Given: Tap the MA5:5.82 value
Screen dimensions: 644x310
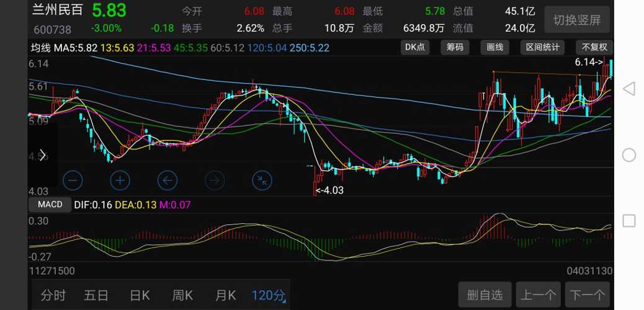Looking at the screenshot, I should (x=76, y=48).
